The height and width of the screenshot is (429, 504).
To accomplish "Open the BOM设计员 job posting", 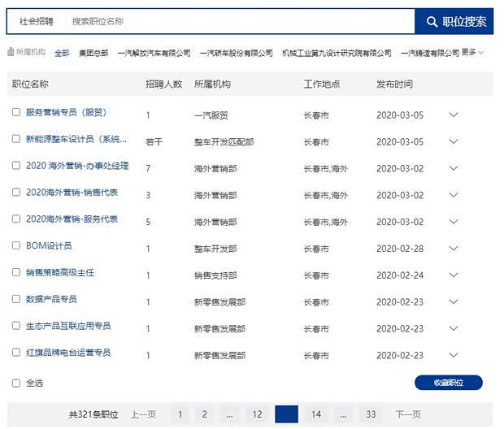I will coord(49,246).
